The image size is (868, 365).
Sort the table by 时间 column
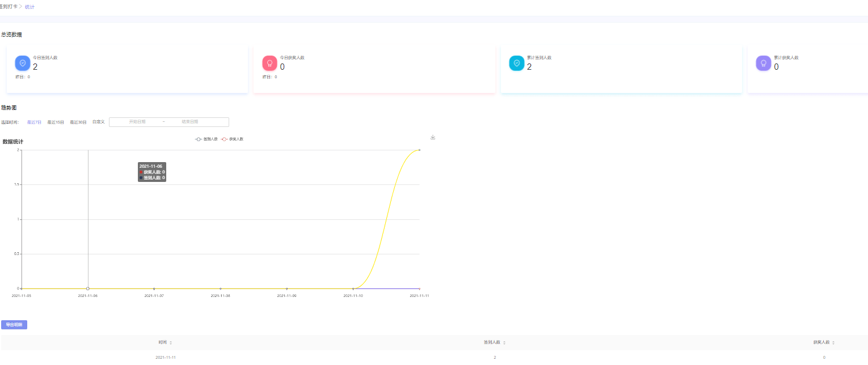point(165,342)
